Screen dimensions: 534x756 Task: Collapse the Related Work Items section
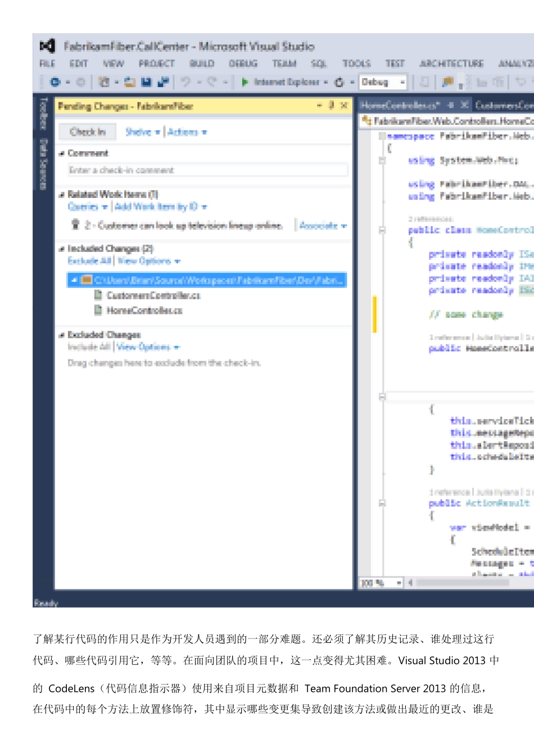pyautogui.click(x=62, y=195)
